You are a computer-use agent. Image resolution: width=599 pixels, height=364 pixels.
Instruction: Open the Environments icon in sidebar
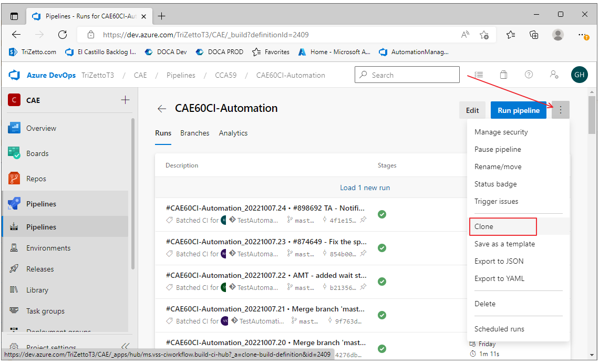14,248
